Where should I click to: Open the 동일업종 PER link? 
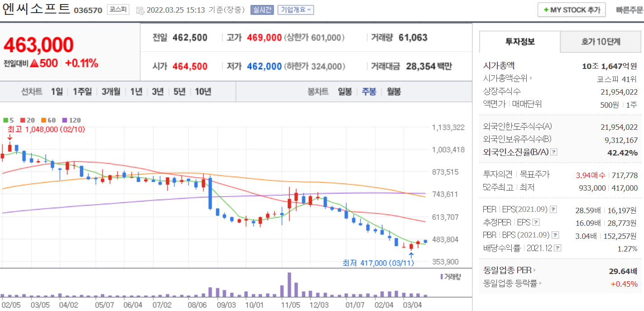click(510, 270)
